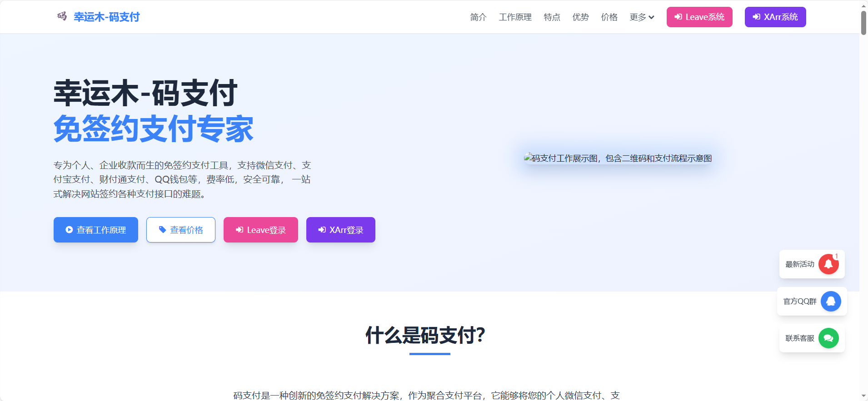Click the page vertical scrollbar thumb
The height and width of the screenshot is (401, 868).
pos(863,23)
